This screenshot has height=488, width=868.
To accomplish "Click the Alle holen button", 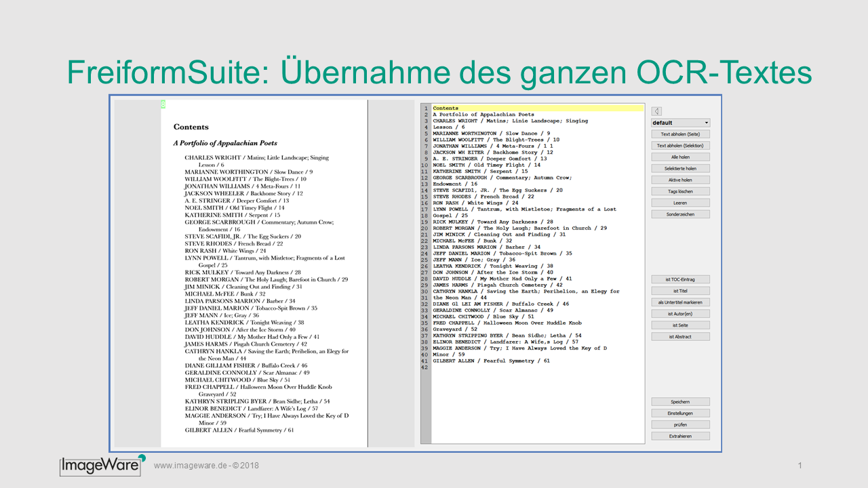I will click(680, 157).
